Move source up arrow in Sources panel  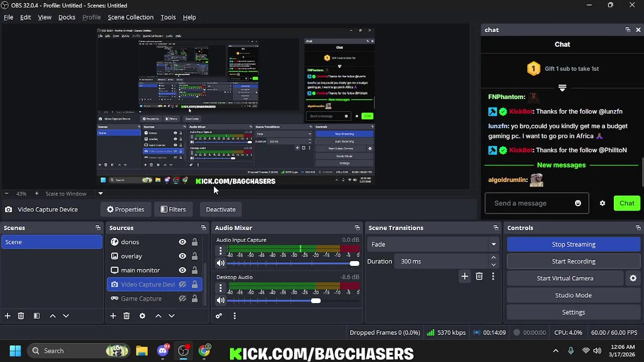click(x=158, y=316)
